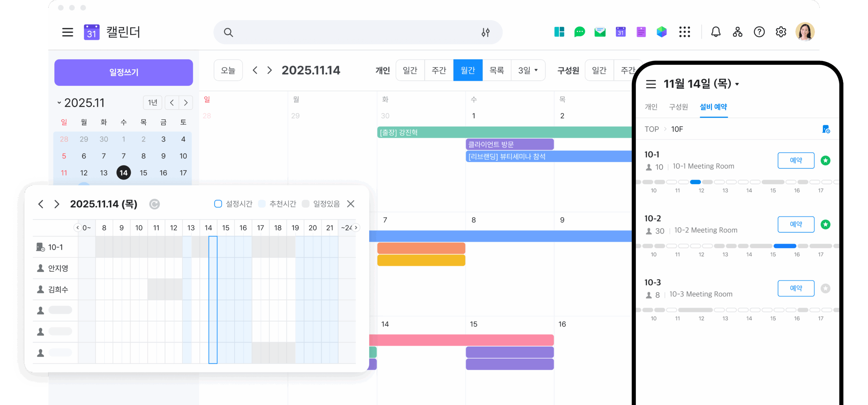Click the 안지영 person icon row
The height and width of the screenshot is (405, 868).
tap(40, 268)
